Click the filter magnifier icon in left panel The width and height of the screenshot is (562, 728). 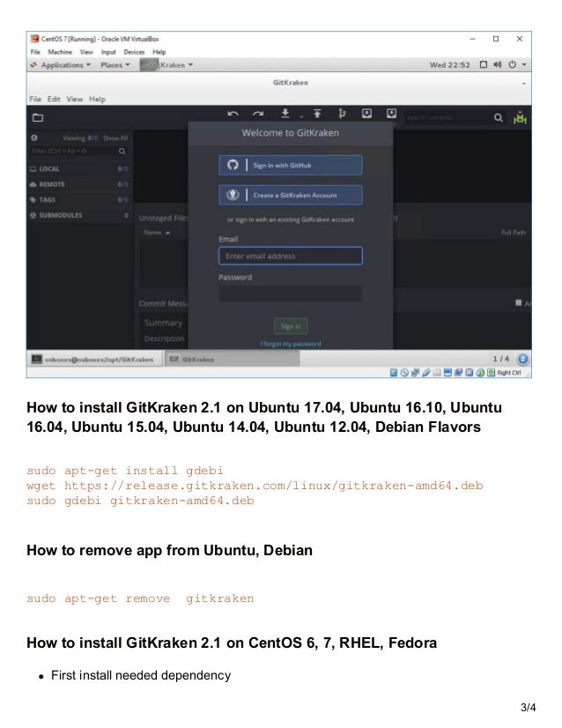click(122, 151)
